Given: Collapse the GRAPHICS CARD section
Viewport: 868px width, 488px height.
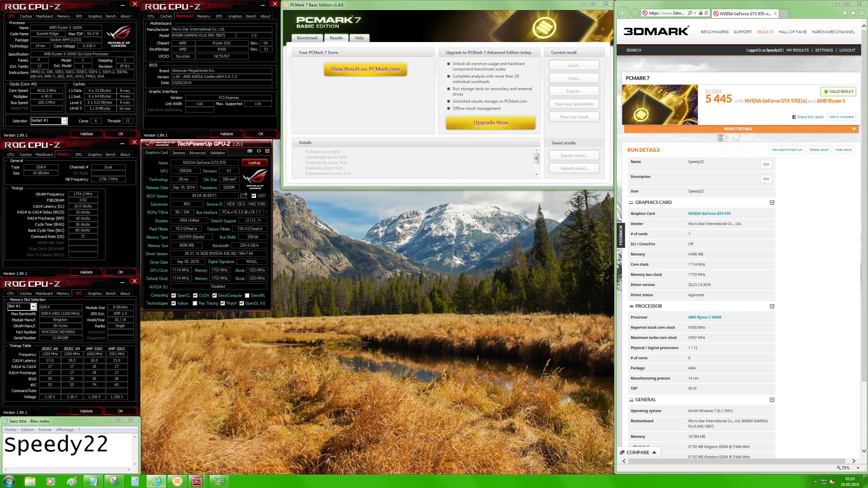Looking at the screenshot, I should point(772,203).
